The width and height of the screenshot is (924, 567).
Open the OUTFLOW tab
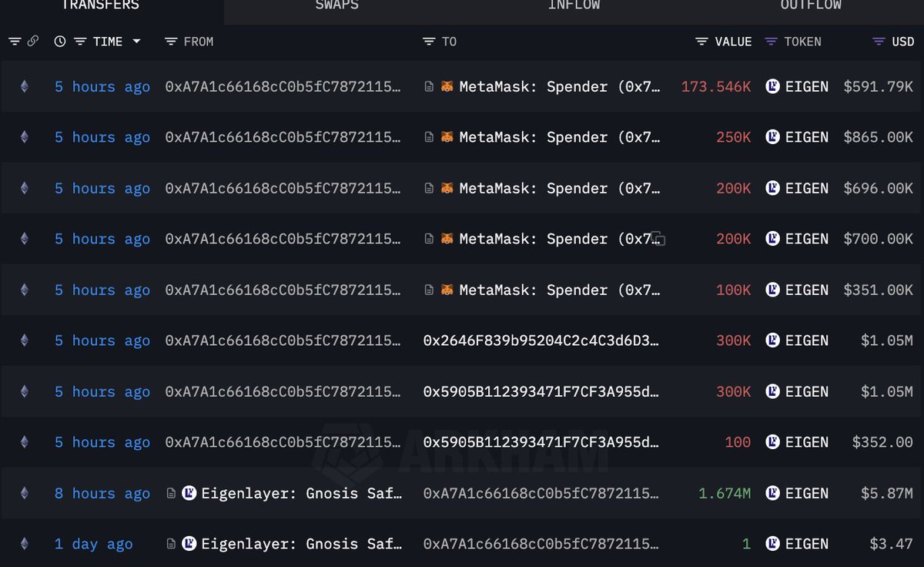(811, 5)
